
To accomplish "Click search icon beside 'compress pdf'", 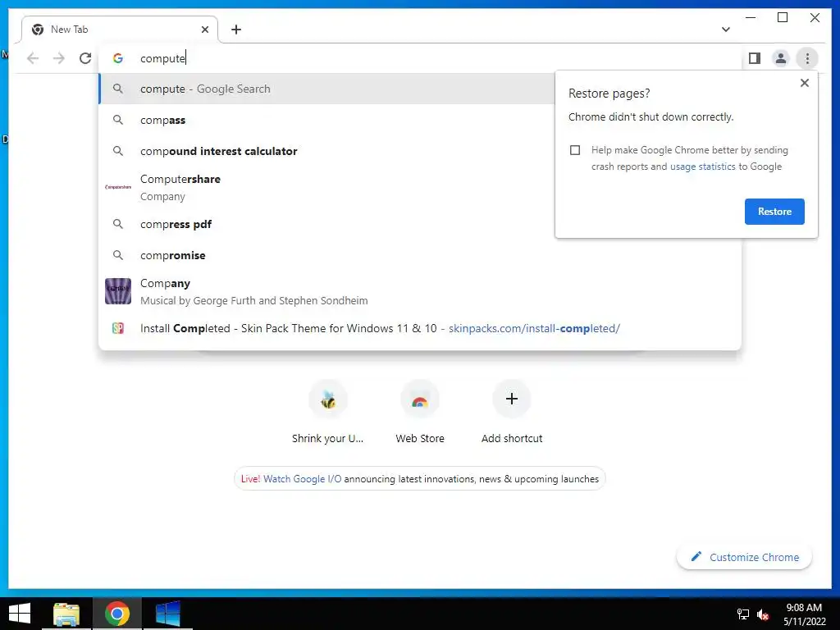I will pyautogui.click(x=118, y=224).
